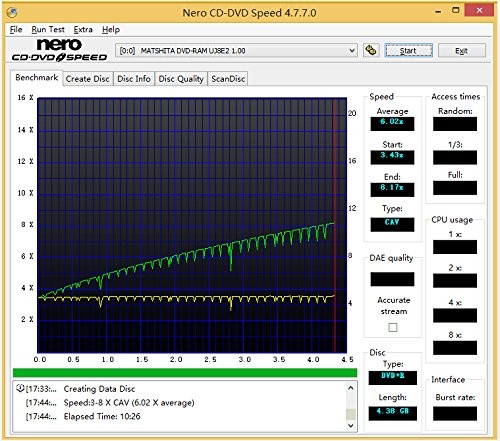The height and width of the screenshot is (441, 500).
Task: Click the log scroll up arrow
Action: click(x=351, y=388)
